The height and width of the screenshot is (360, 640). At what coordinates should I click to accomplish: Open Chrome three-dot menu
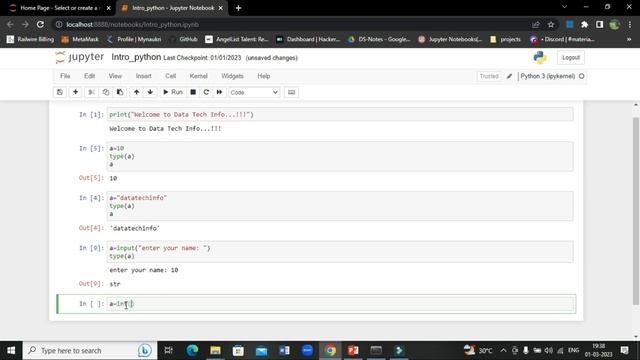630,24
